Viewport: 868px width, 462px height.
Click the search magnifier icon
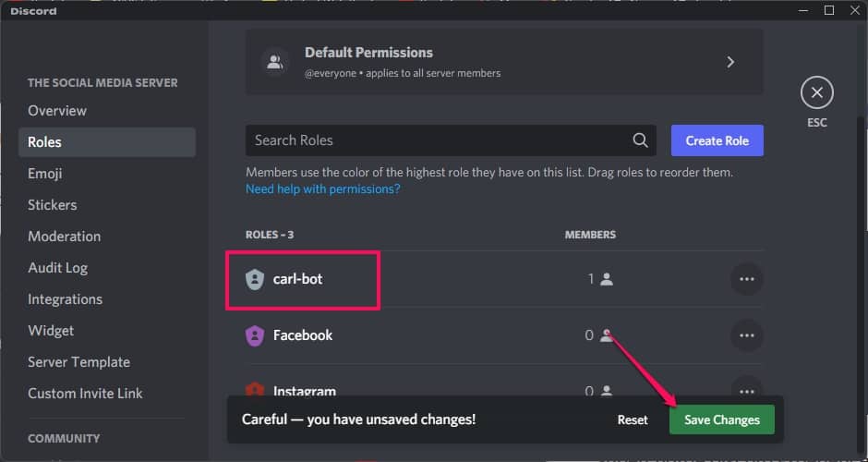point(640,140)
